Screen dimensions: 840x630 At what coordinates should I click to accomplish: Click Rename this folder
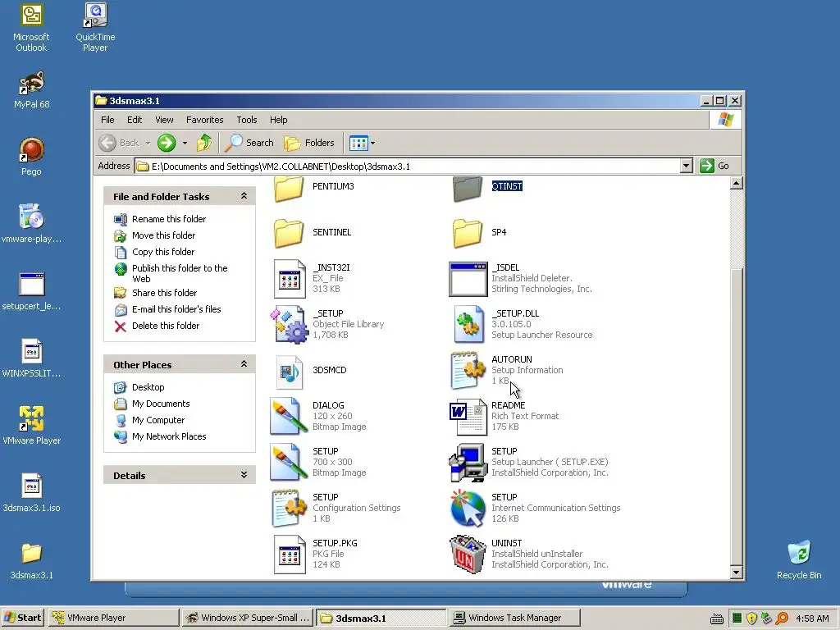(169, 219)
